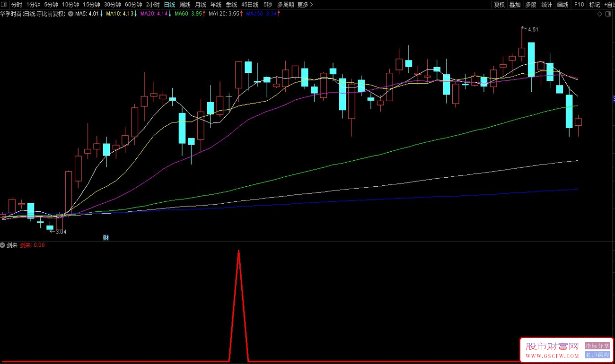Image resolution: width=615 pixels, height=364 pixels.
Task: Click the 标记 mark tool
Action: click(594, 5)
